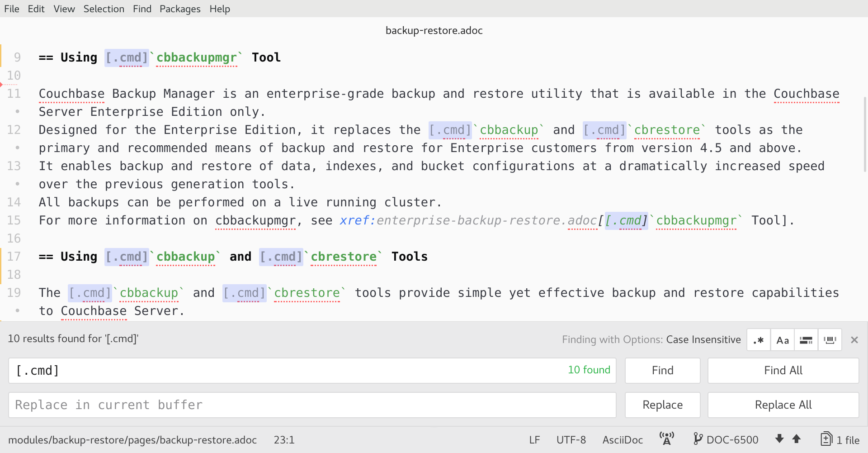Image resolution: width=868 pixels, height=453 pixels.
Task: Toggle the whole word search option
Action: [x=830, y=340]
